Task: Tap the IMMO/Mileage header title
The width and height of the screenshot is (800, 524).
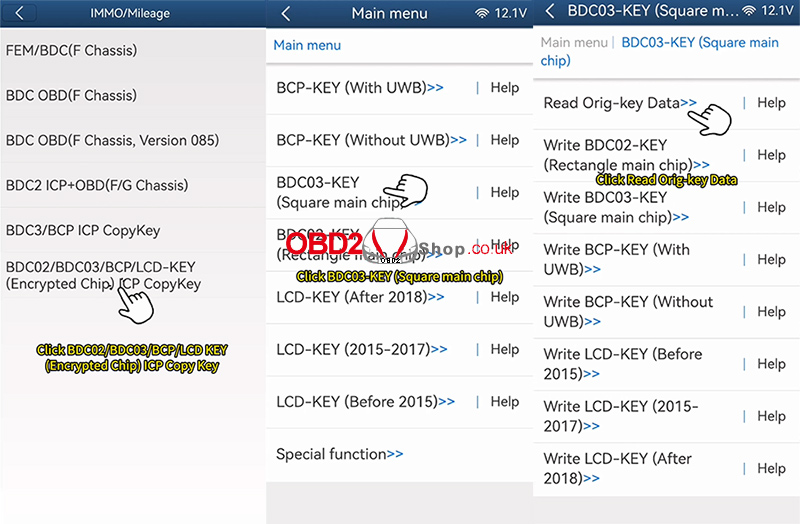Action: 130,13
